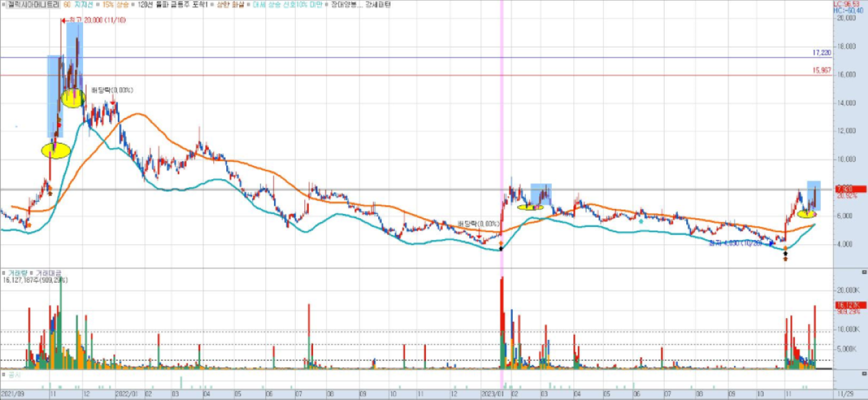Toggle the 120선 돌파 급등주 포착1 indicator
This screenshot has width=868, height=400.
(173, 4)
